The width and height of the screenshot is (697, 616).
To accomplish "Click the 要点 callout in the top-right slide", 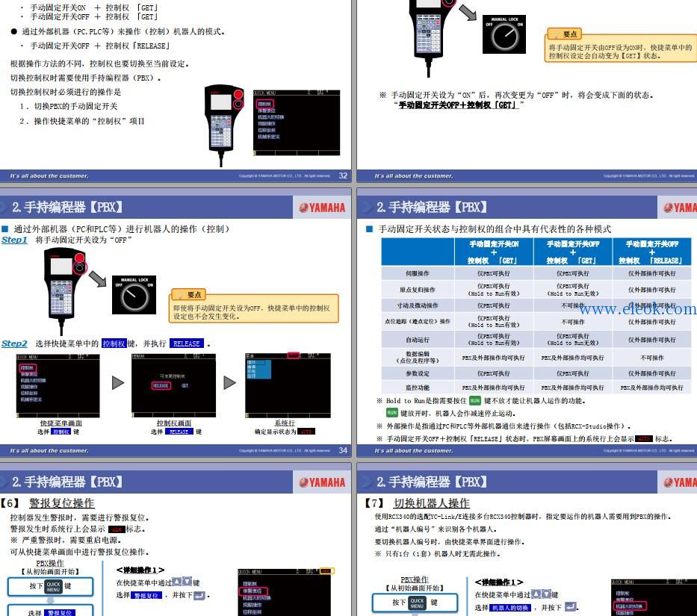I will [x=621, y=45].
